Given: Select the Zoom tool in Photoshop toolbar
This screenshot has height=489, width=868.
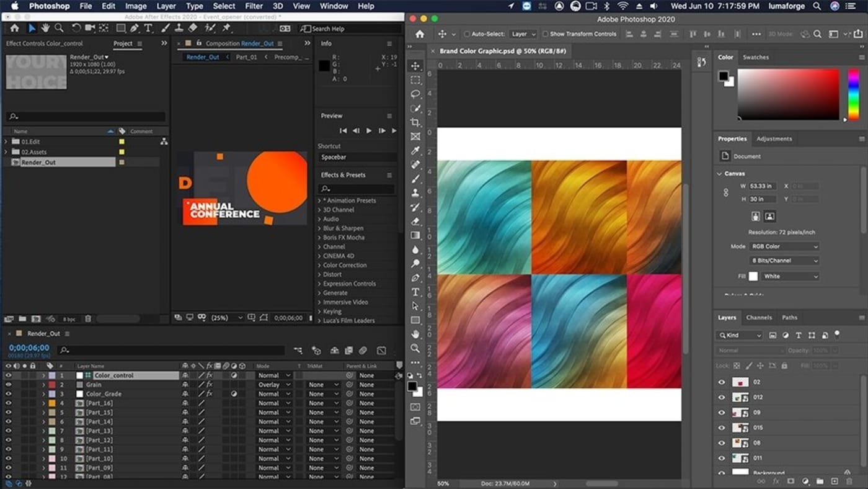Looking at the screenshot, I should pos(415,348).
